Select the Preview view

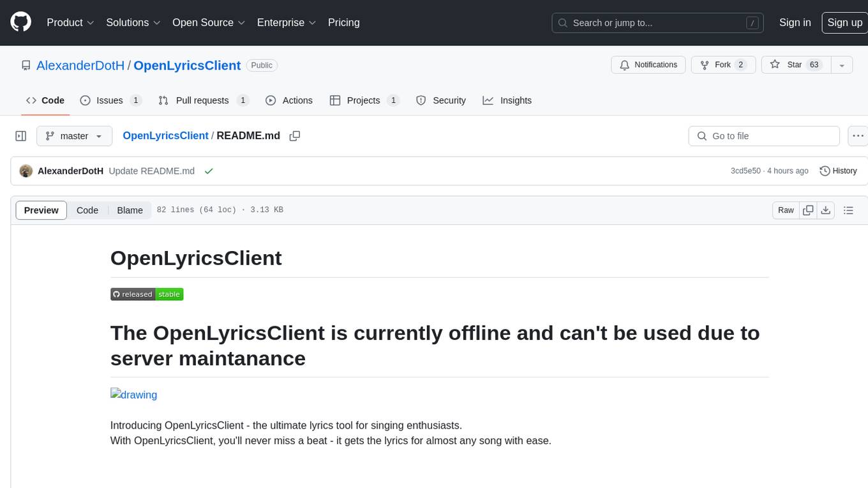click(41, 210)
